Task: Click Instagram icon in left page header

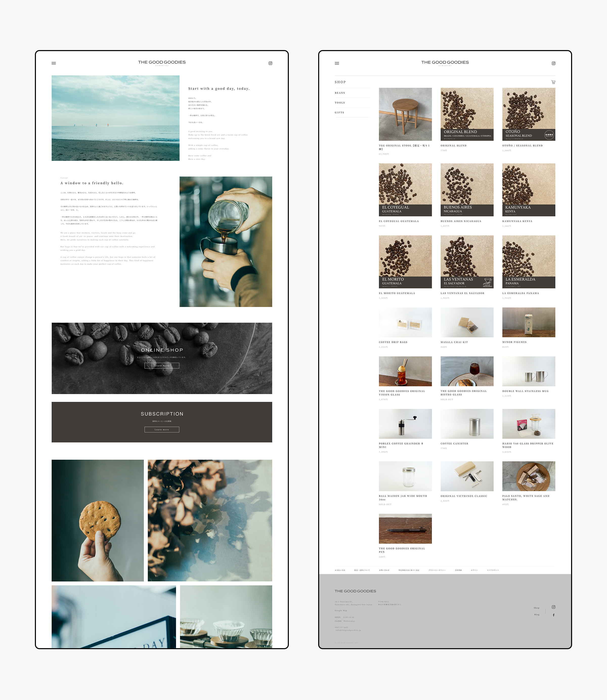Action: click(270, 63)
